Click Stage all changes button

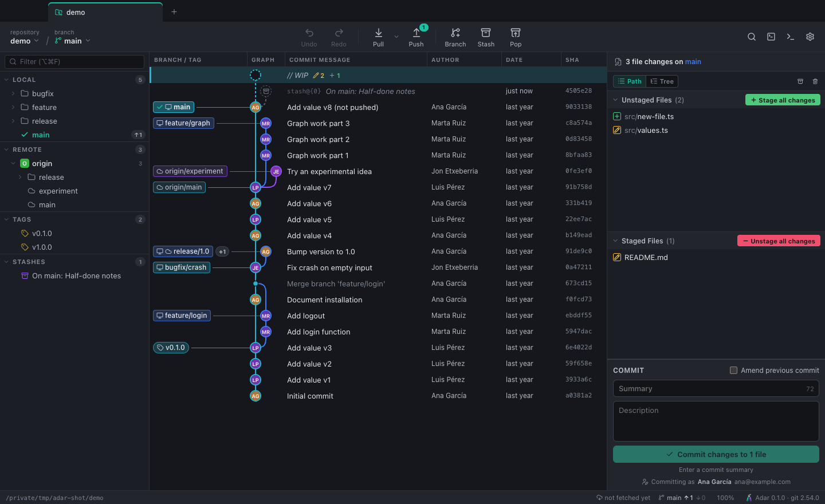pos(783,100)
